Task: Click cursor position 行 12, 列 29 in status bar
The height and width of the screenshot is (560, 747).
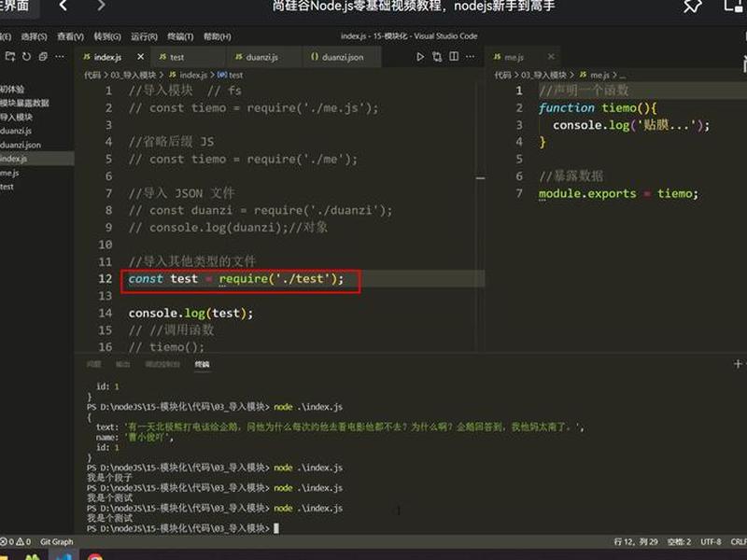Action: pyautogui.click(x=636, y=541)
